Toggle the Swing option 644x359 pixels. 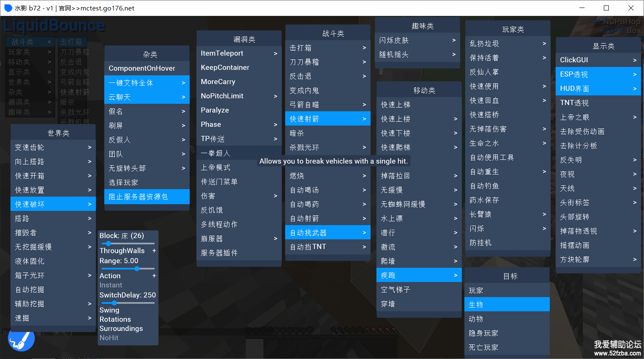[x=110, y=310]
